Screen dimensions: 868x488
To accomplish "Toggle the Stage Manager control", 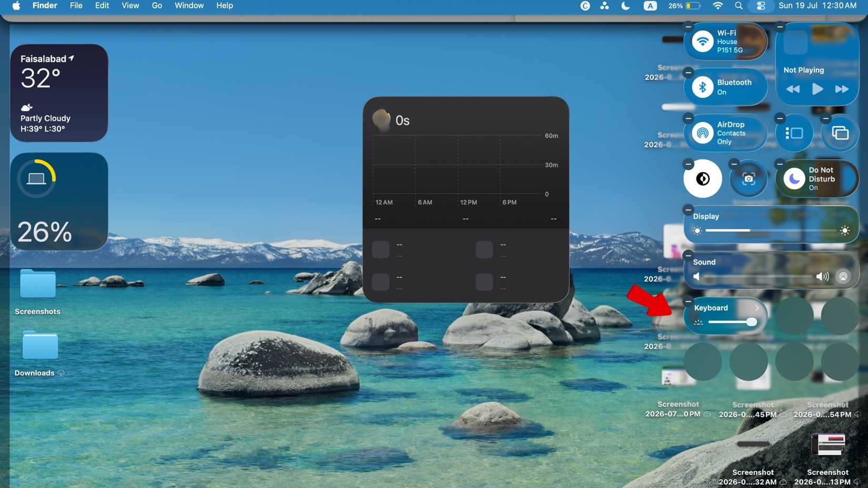I will [x=794, y=133].
